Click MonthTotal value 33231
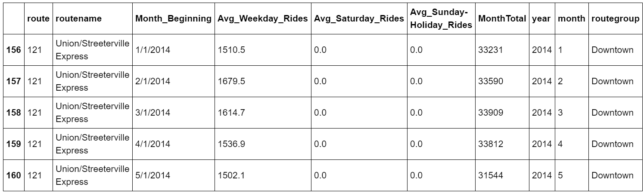The height and width of the screenshot is (196, 644). click(490, 50)
